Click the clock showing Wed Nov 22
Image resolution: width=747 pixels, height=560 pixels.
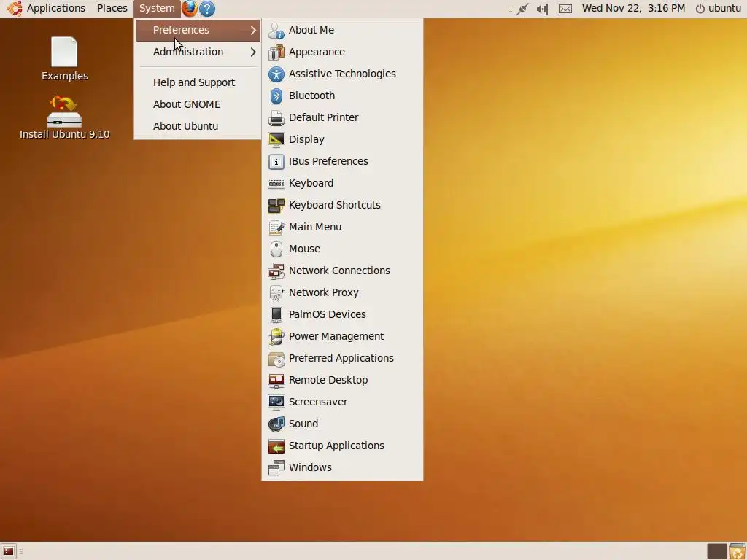coord(633,8)
